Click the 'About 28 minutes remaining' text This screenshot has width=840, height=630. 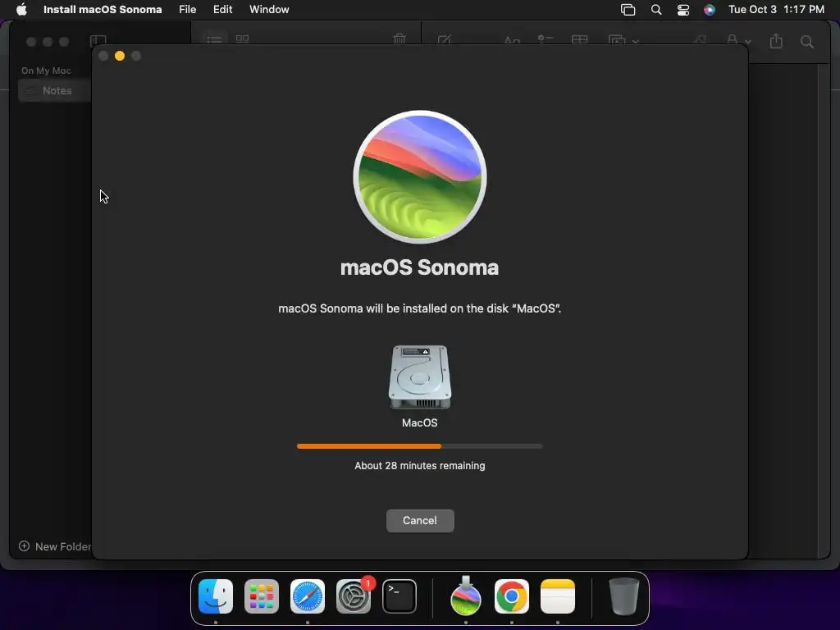(420, 466)
